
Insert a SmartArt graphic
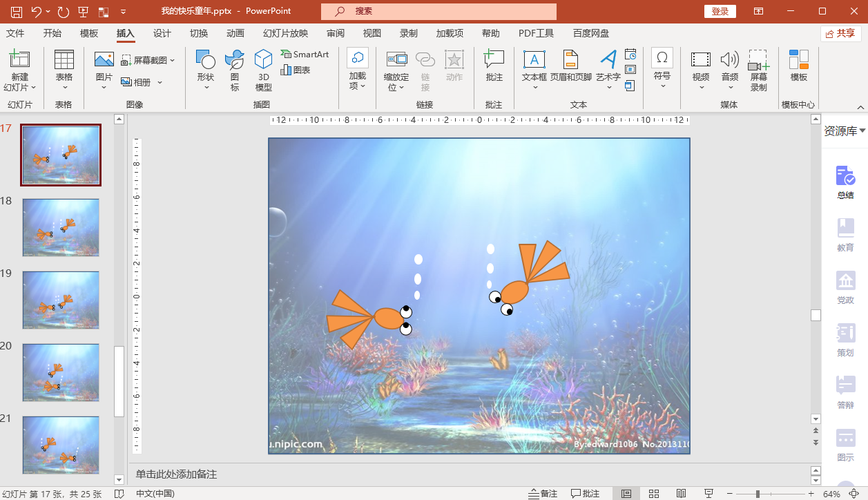(x=305, y=55)
